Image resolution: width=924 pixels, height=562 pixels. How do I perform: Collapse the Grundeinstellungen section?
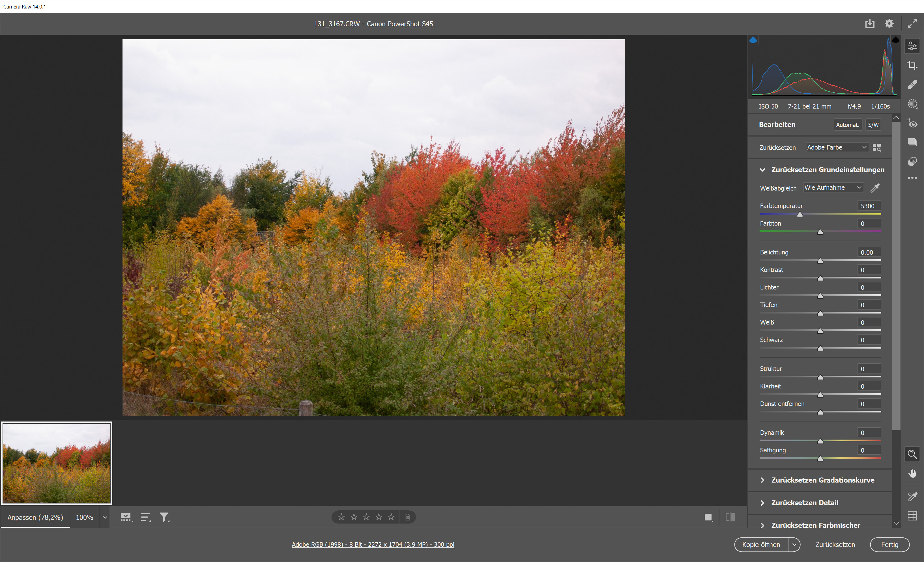tap(762, 170)
